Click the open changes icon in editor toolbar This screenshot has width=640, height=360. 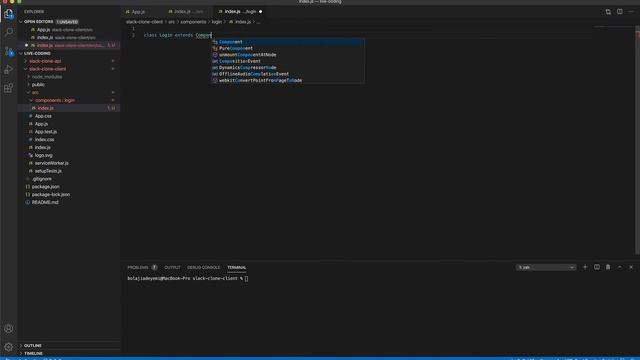coord(608,11)
